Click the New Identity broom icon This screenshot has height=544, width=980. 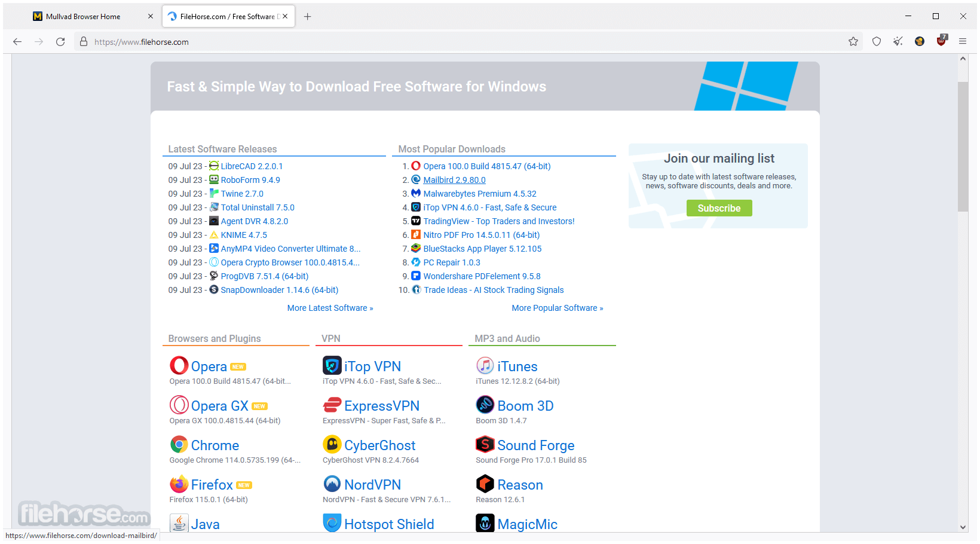[898, 41]
